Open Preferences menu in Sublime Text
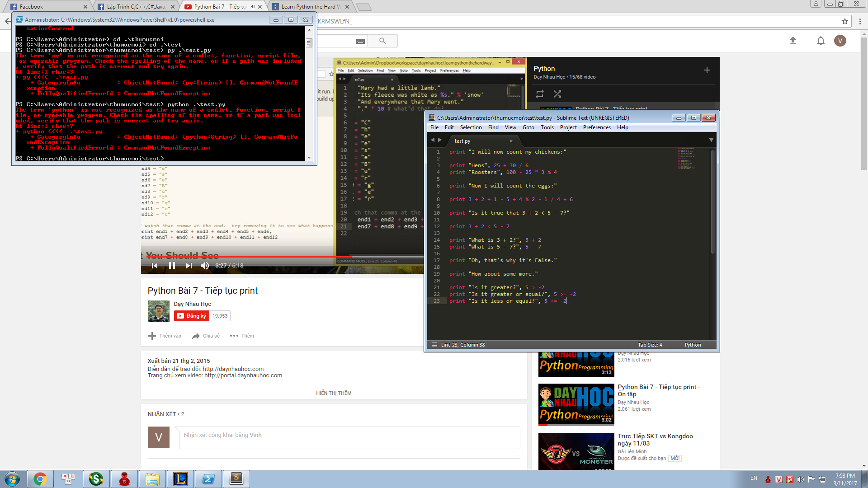868x488 pixels. (x=596, y=127)
